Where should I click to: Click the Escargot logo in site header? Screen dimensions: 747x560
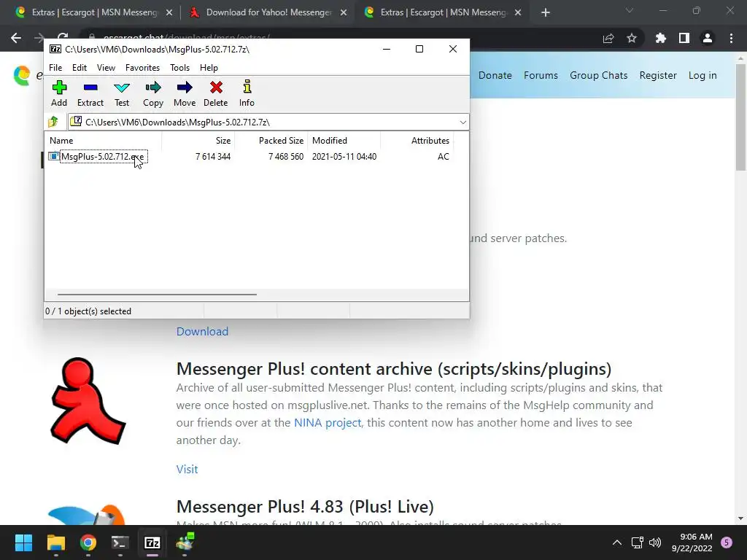[x=22, y=76]
